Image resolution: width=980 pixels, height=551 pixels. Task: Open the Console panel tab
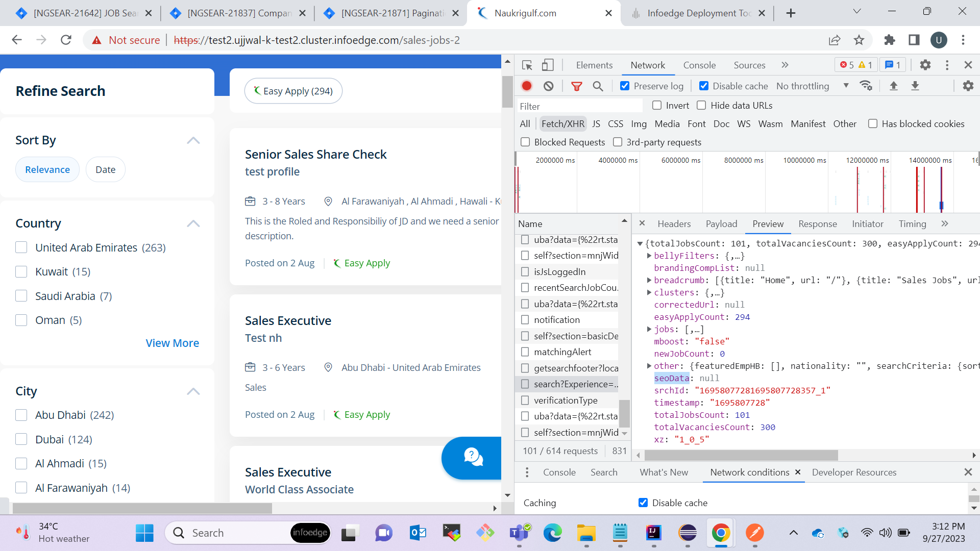coord(699,65)
